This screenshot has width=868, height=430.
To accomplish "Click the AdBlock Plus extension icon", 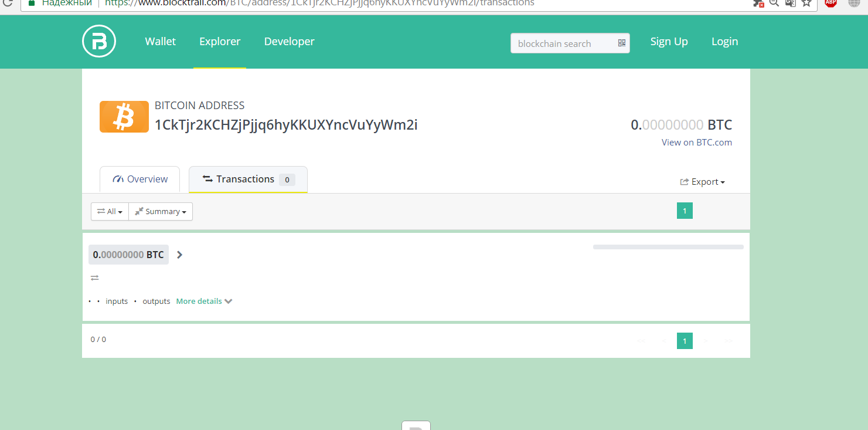I will pos(830,3).
